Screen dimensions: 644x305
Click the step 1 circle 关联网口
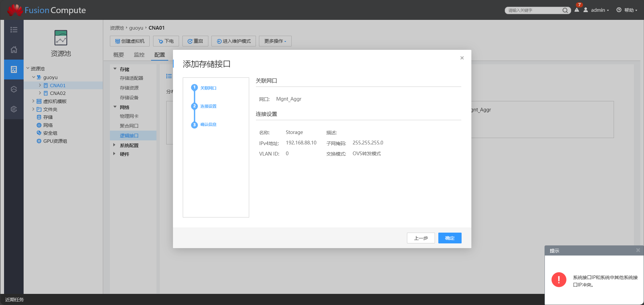click(x=194, y=88)
